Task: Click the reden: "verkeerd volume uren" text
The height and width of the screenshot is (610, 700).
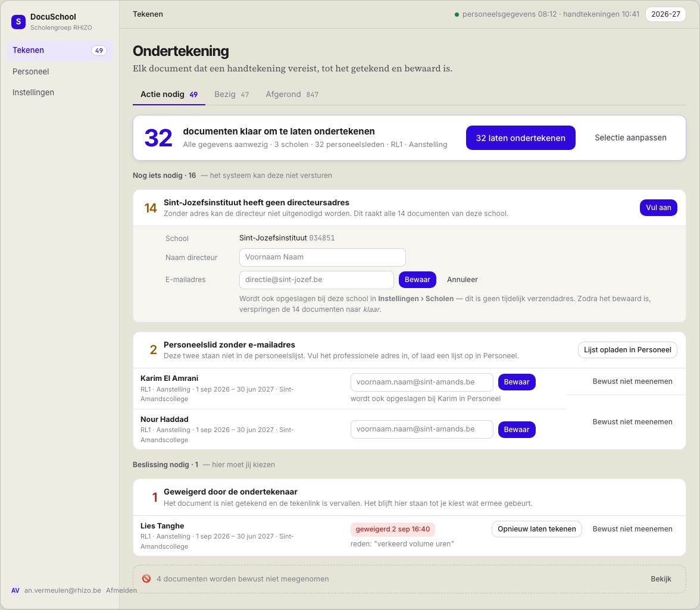Action: click(x=402, y=544)
